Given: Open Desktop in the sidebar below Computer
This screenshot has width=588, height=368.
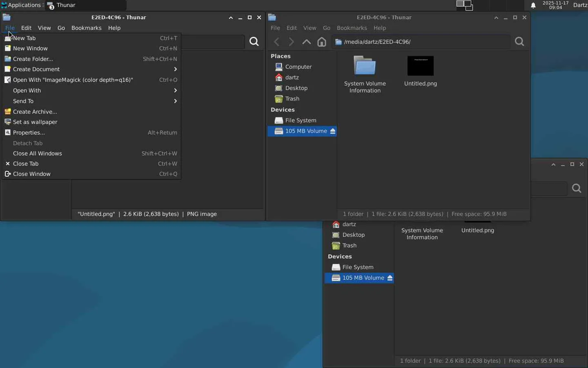Looking at the screenshot, I should 302,88.
